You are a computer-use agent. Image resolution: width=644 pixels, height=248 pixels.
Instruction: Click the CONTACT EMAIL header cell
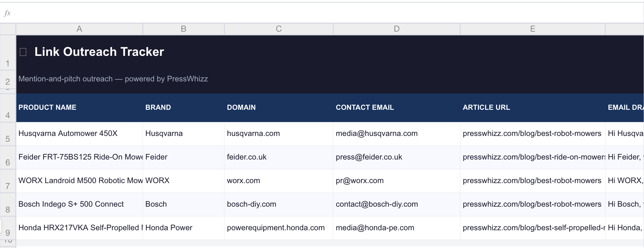(x=365, y=108)
